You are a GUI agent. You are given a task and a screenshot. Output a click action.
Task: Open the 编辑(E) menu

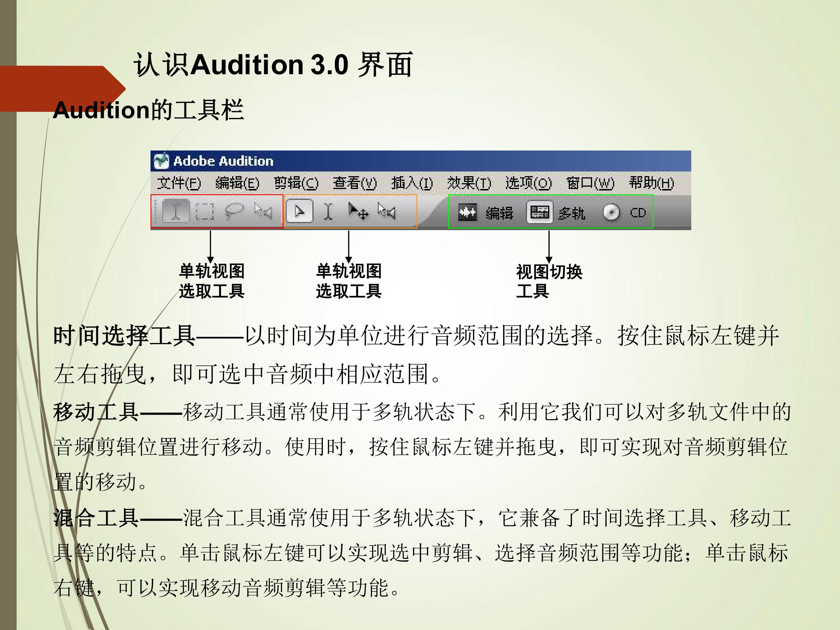tap(237, 183)
